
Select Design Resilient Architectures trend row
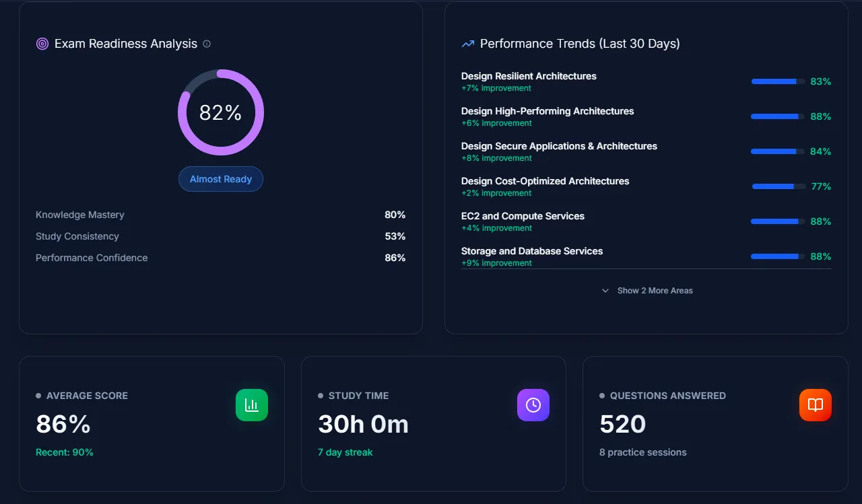coord(529,76)
